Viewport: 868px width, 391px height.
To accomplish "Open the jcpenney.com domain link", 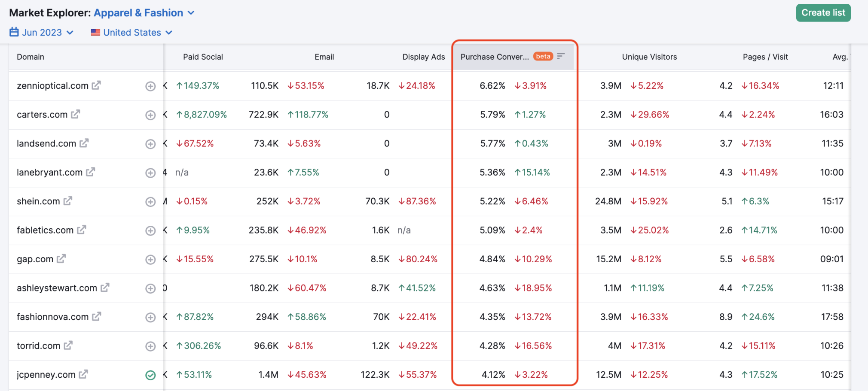I will coord(46,375).
